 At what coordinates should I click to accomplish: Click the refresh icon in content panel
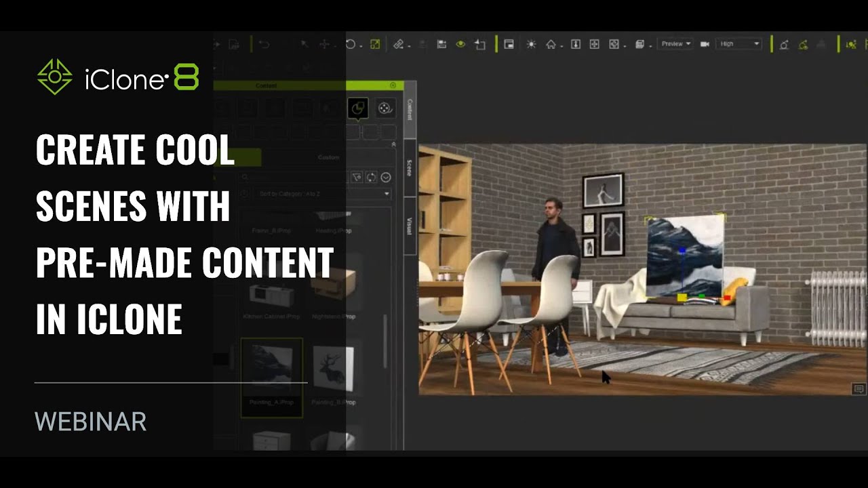point(372,177)
